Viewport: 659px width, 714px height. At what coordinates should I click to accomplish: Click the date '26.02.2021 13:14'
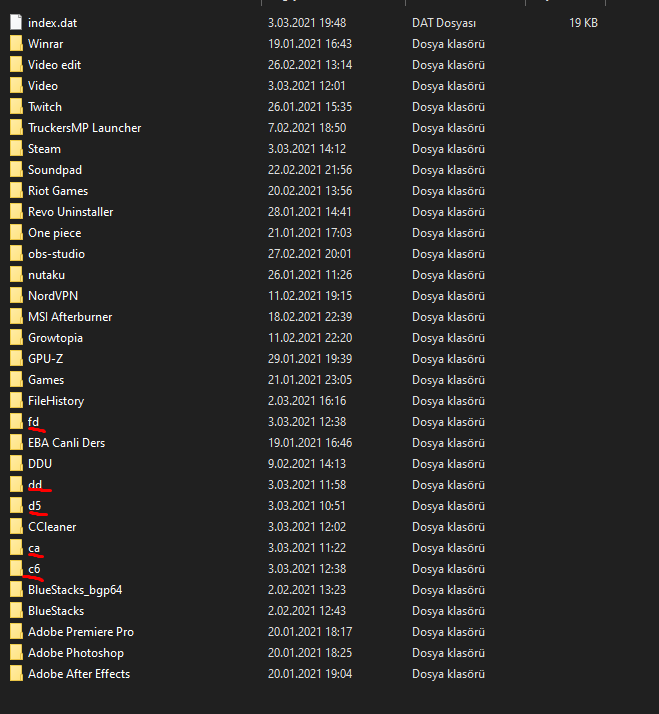tap(310, 65)
